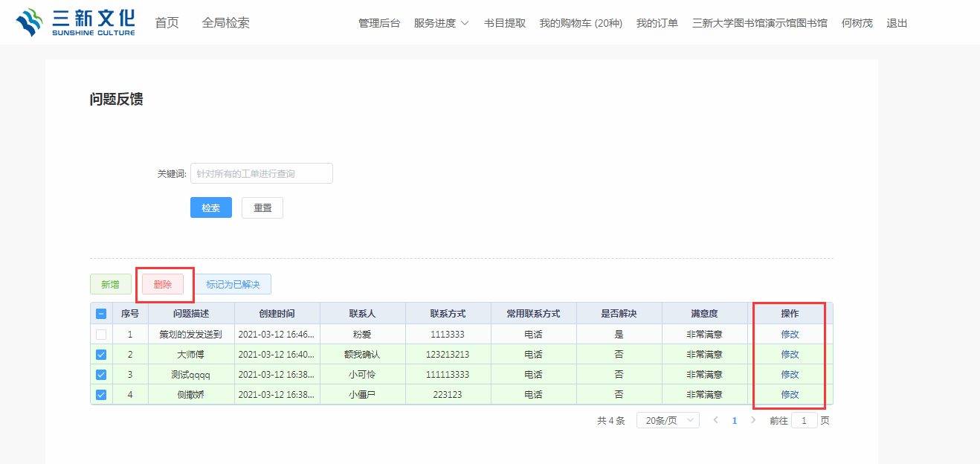The width and height of the screenshot is (980, 464).
Task: Click the green 新增 button
Action: [x=110, y=284]
